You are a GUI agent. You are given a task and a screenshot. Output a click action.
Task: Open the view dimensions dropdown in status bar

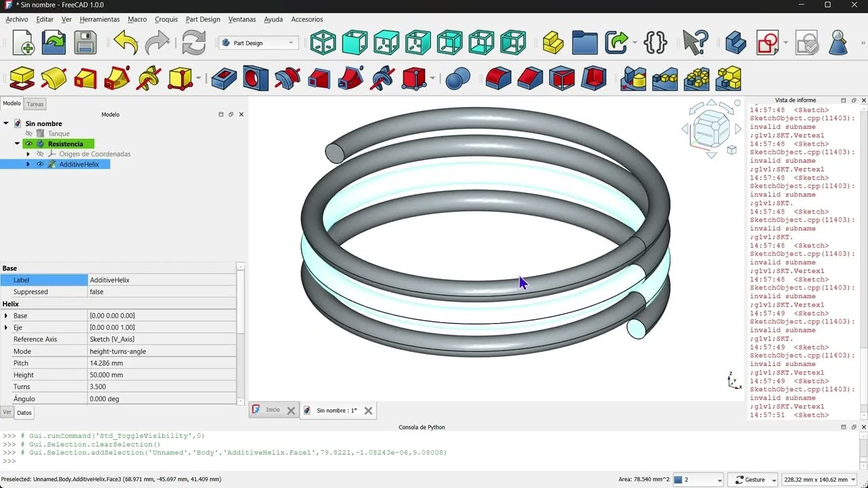[x=819, y=479]
